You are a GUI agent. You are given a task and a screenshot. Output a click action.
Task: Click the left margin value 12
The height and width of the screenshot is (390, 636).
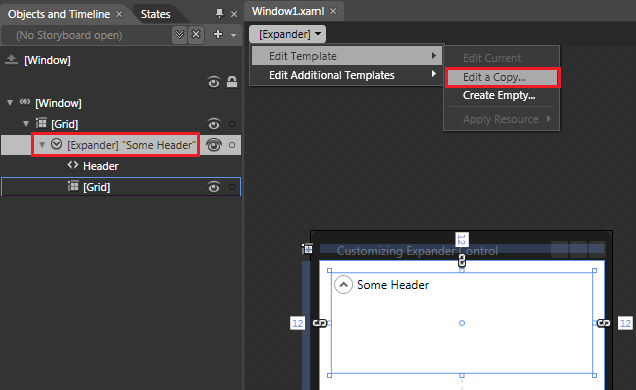point(298,323)
